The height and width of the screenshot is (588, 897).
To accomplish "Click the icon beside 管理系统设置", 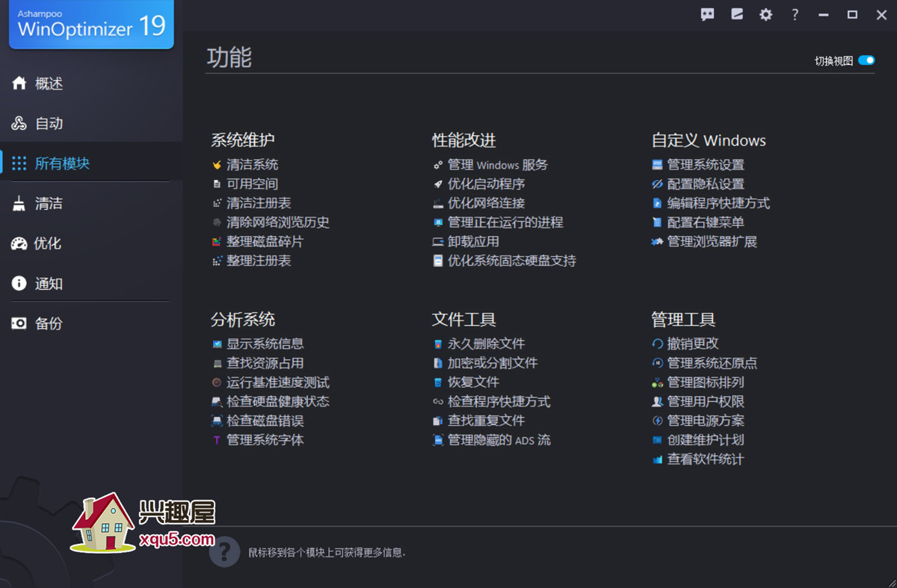I will point(657,164).
